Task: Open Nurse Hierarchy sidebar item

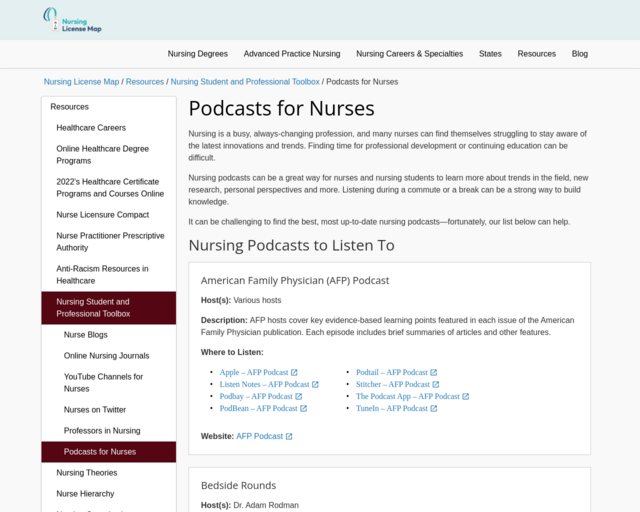Action: 109,494
